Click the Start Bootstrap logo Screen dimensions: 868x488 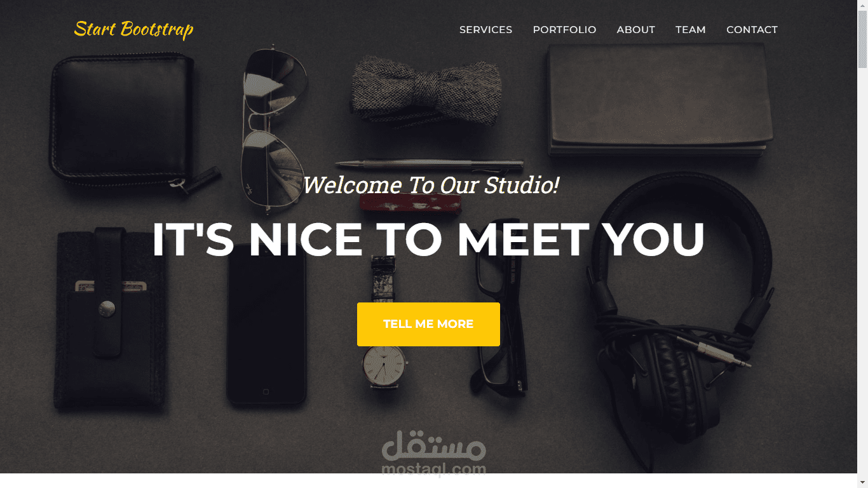133,29
